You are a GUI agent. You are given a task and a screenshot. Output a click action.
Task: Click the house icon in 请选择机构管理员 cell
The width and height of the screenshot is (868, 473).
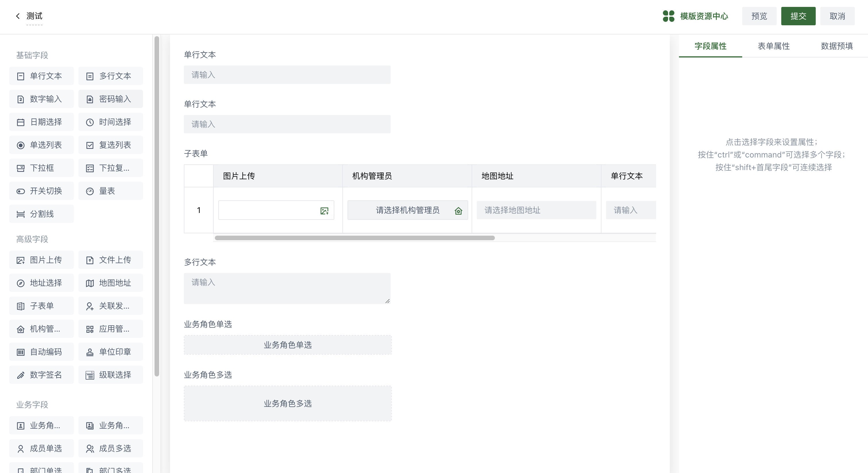coord(458,211)
